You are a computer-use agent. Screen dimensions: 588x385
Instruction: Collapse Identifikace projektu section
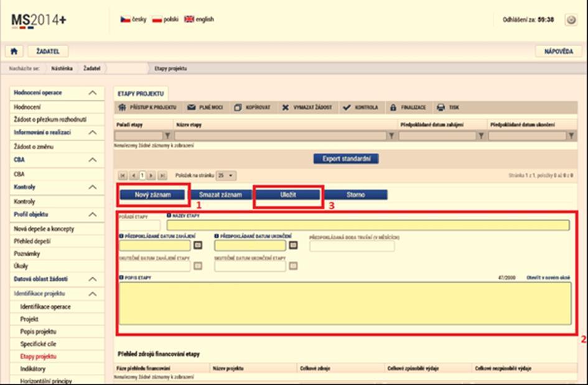pyautogui.click(x=93, y=294)
